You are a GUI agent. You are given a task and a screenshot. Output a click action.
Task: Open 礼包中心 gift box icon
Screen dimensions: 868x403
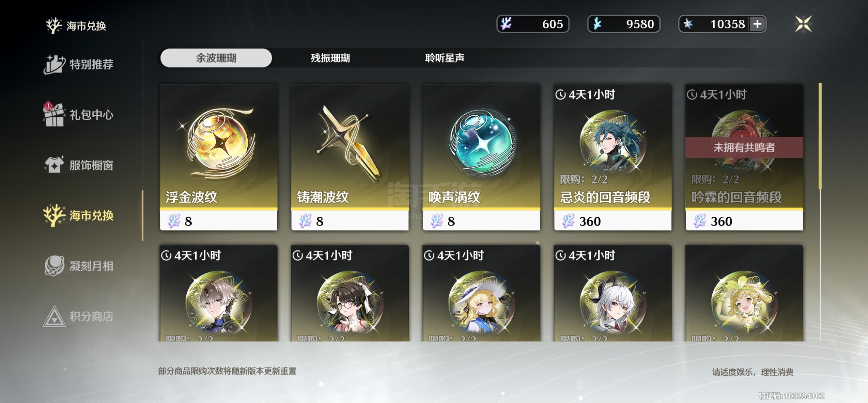coord(54,114)
